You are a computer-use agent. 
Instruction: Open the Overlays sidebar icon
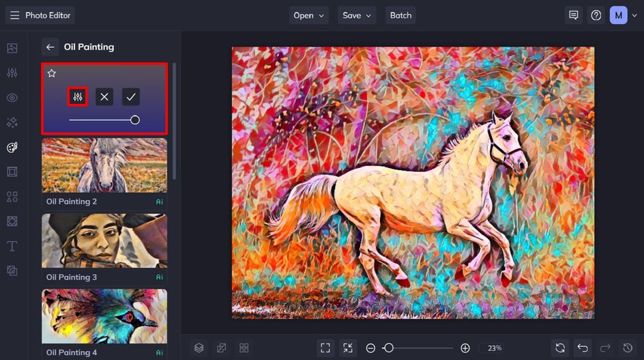tap(12, 221)
